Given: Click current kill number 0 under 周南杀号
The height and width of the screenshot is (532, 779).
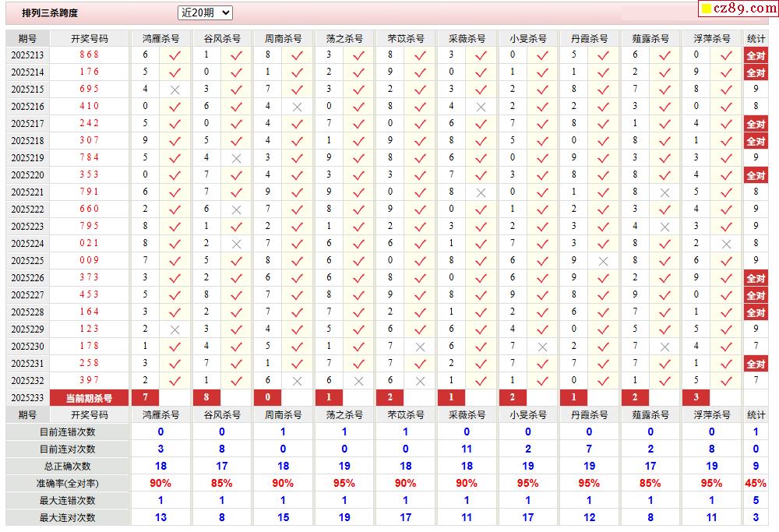Looking at the screenshot, I should [x=268, y=397].
